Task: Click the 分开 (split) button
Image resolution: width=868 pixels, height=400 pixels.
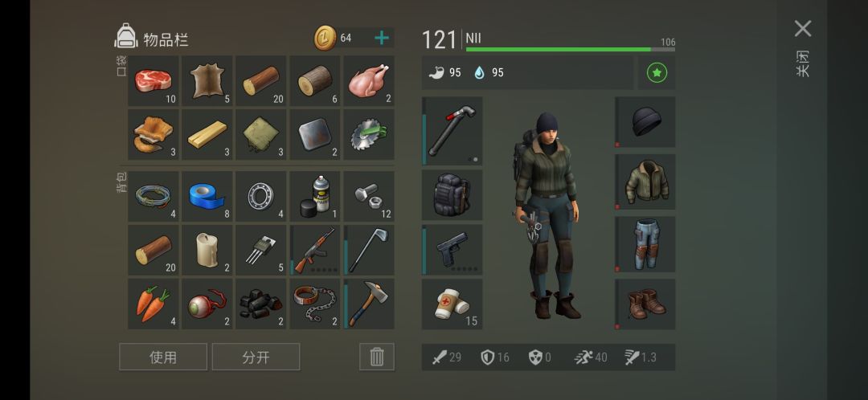Action: 256,357
